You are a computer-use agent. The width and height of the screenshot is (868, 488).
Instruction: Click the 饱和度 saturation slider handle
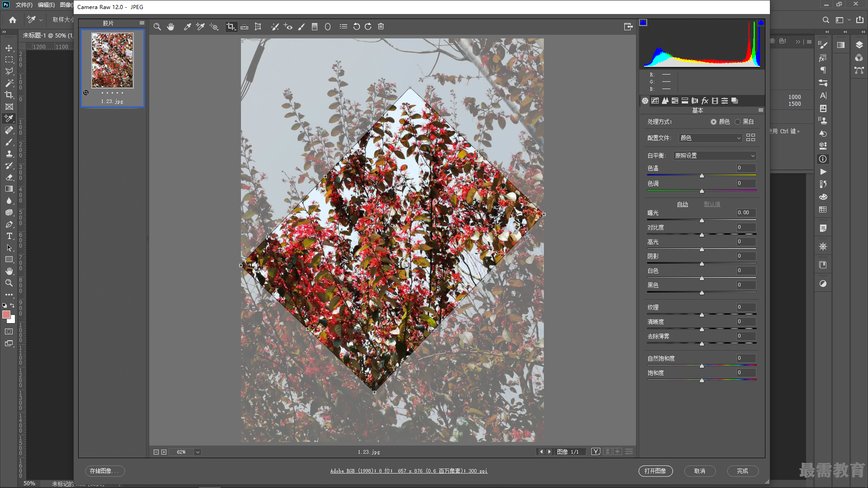tap(702, 380)
